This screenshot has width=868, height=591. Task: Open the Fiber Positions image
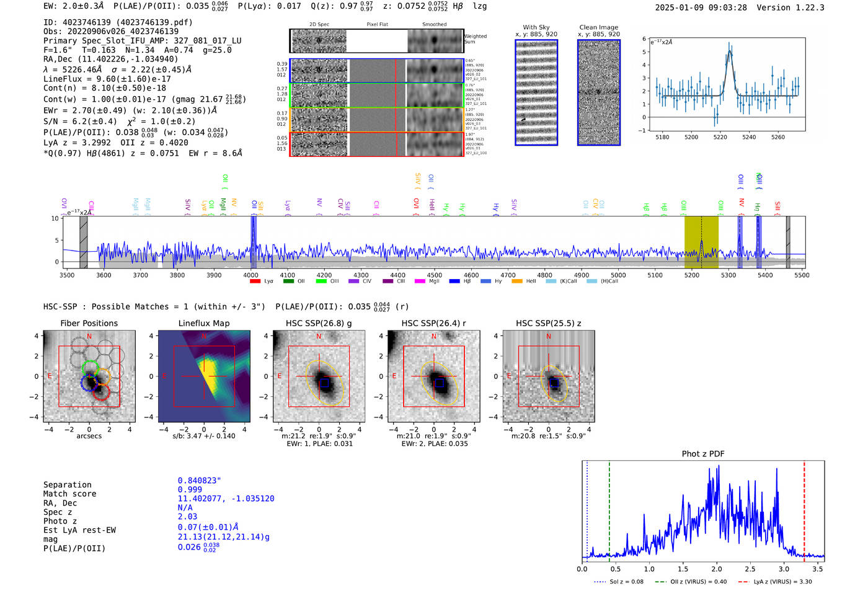tap(89, 376)
